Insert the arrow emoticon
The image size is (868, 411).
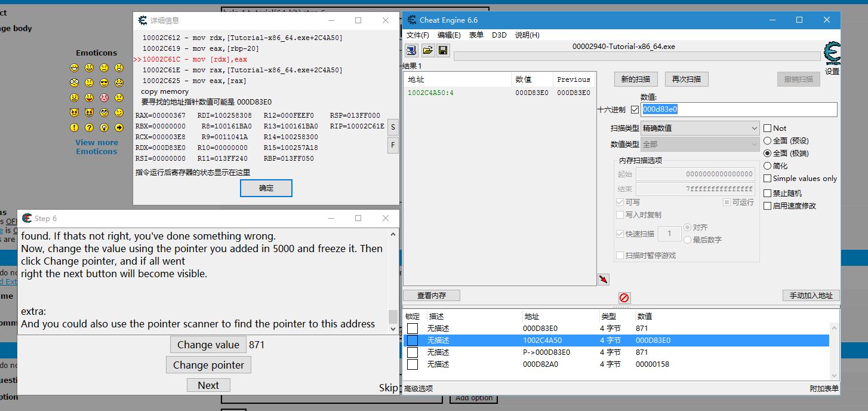119,127
